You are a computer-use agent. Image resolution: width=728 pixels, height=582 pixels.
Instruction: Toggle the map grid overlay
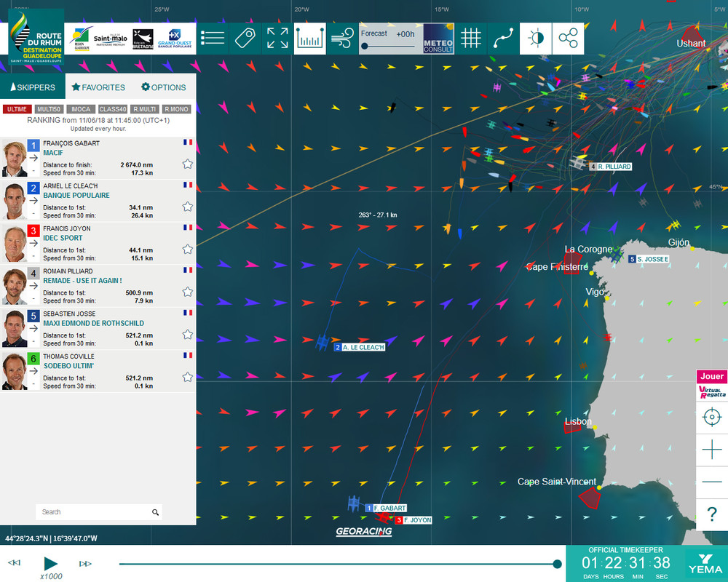coord(471,39)
